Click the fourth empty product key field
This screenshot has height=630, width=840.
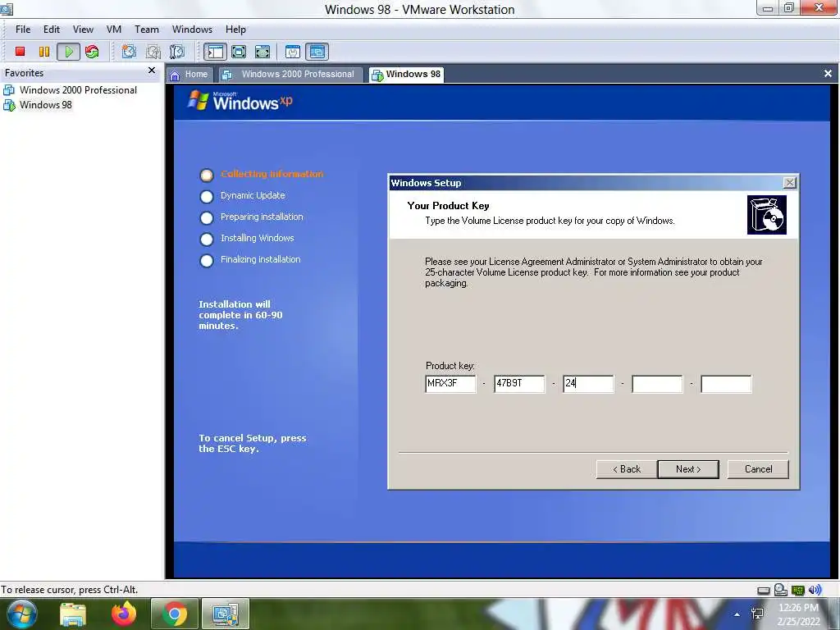pos(657,384)
